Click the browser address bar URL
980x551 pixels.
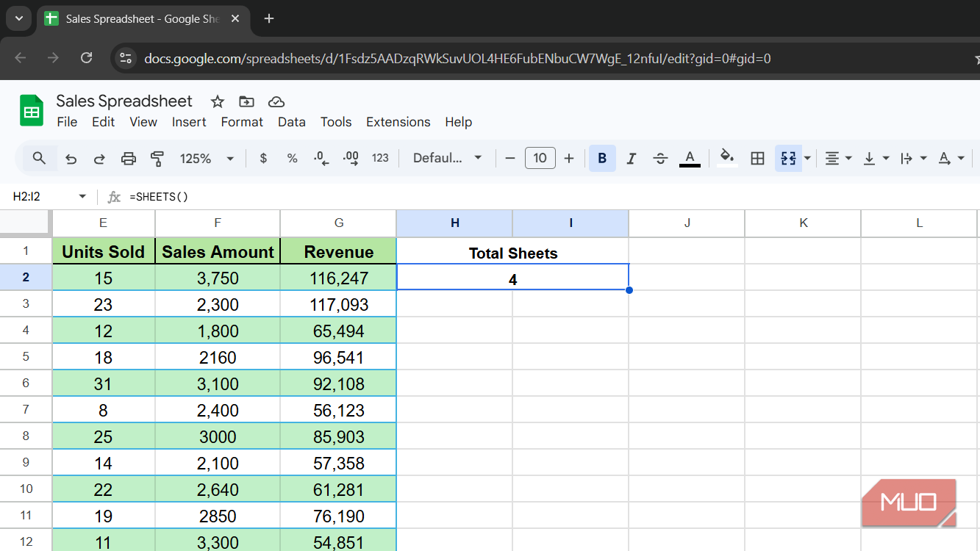pos(457,58)
